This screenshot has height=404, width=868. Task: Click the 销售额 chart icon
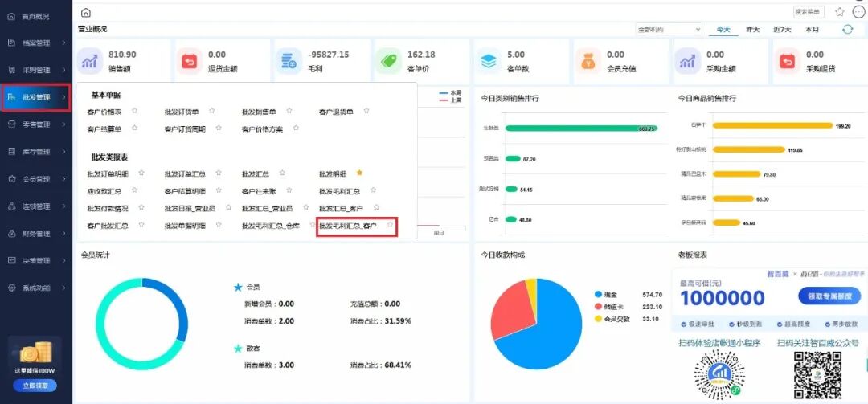[x=90, y=61]
